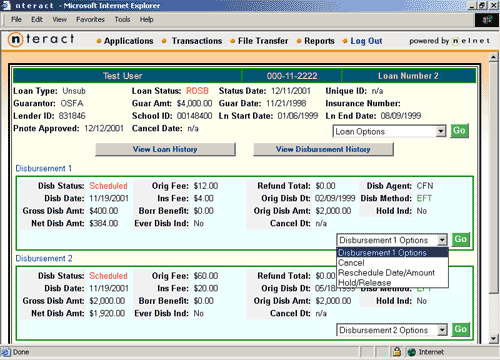Go to the Applications section
The height and width of the screenshot is (360, 500).
129,41
